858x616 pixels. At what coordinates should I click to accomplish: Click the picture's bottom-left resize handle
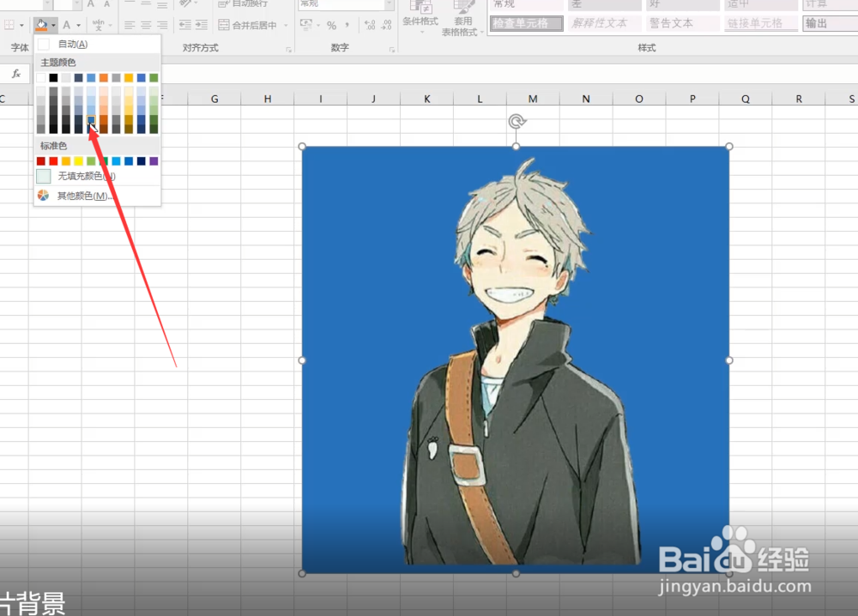(x=302, y=573)
